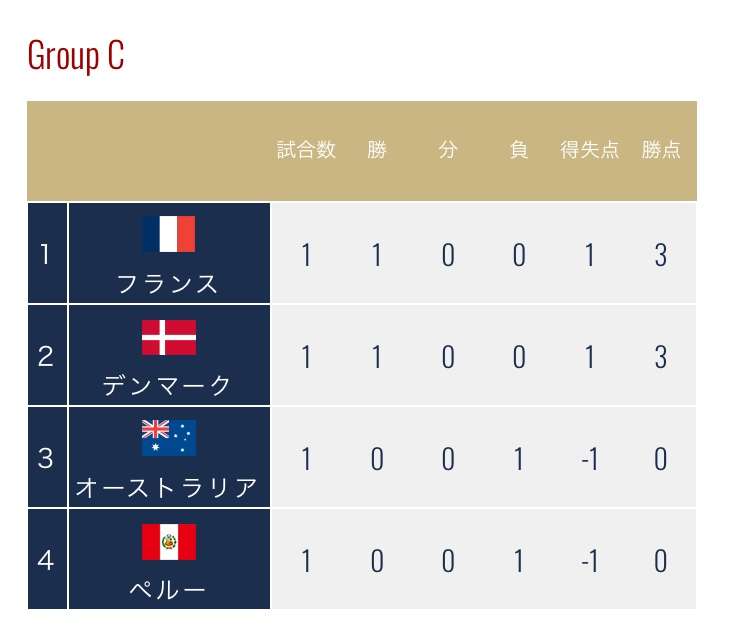Click the 試合数 column header

(x=306, y=150)
